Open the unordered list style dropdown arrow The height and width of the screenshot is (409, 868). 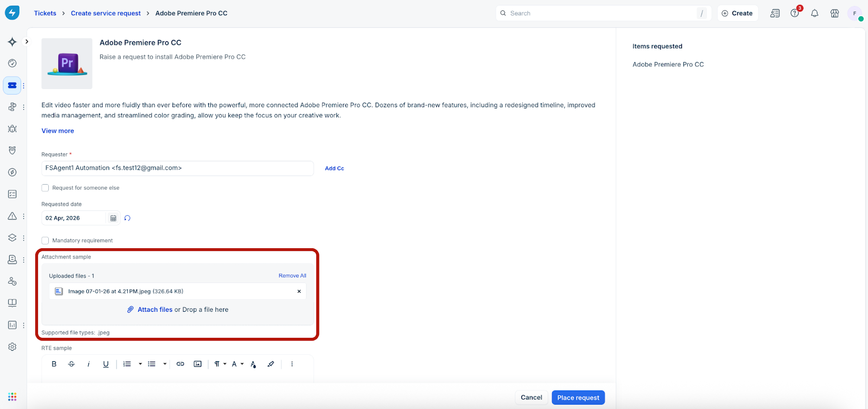click(164, 364)
